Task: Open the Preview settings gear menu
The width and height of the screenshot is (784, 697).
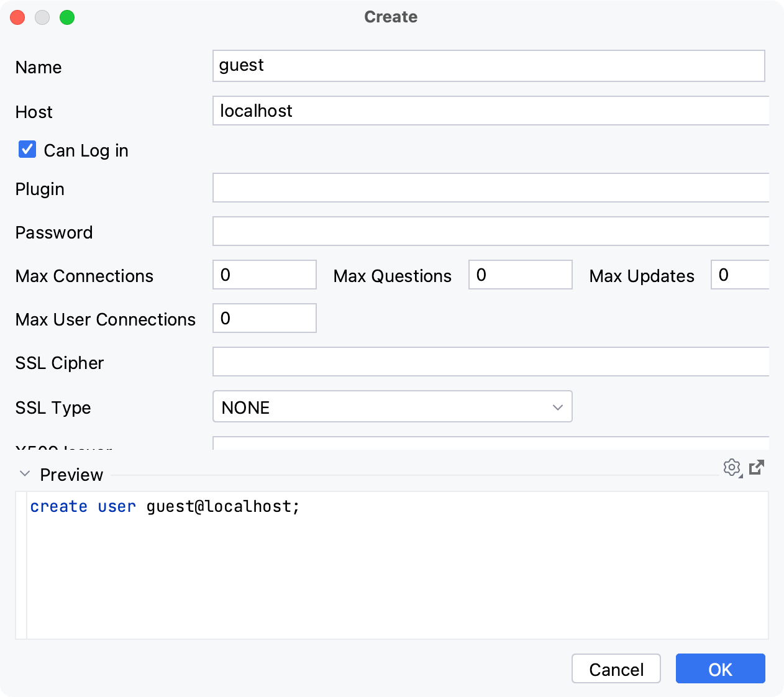Action: pyautogui.click(x=732, y=468)
